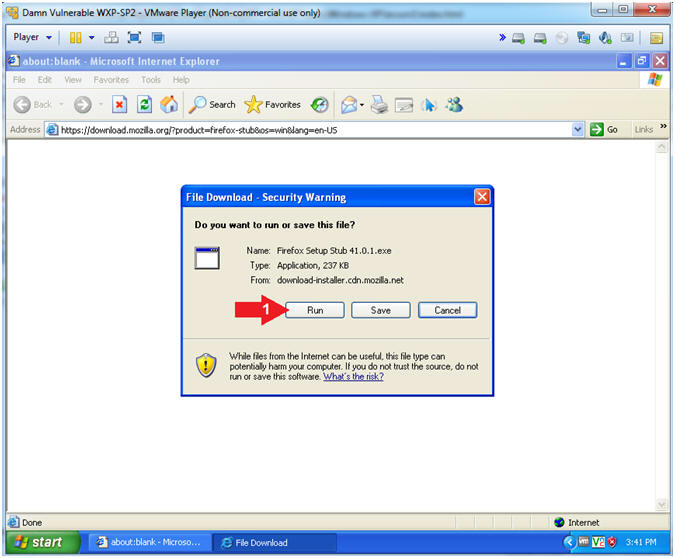Switch to about:blank taskbar button
This screenshot has width=675, height=558.
click(x=150, y=542)
